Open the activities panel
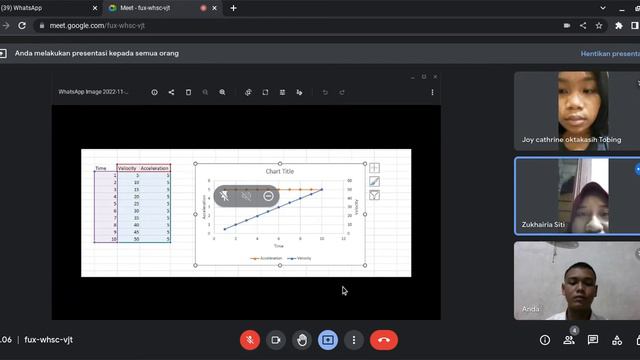The image size is (640, 360). (617, 340)
